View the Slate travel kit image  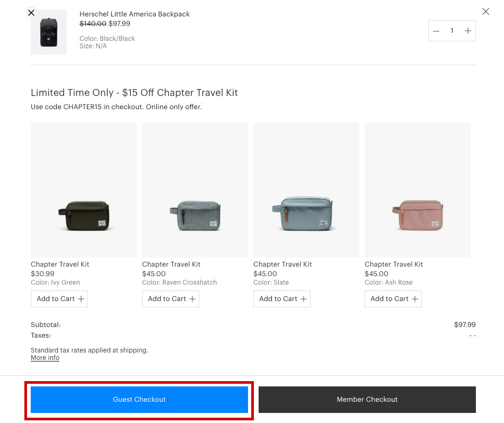click(306, 190)
